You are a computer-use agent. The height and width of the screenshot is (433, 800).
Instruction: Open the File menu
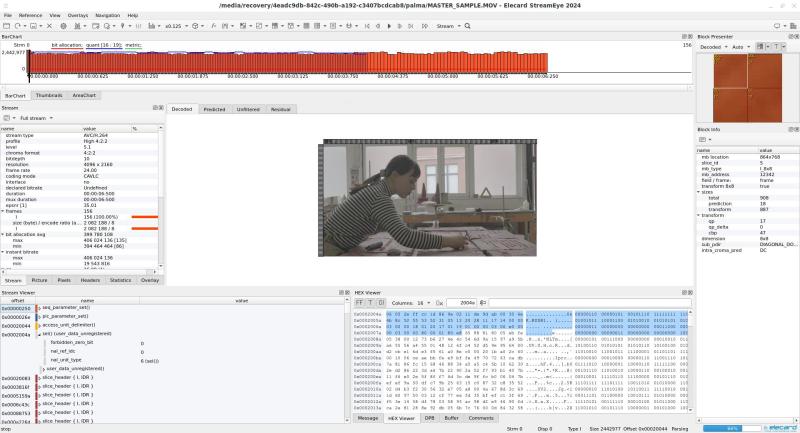[x=8, y=15]
